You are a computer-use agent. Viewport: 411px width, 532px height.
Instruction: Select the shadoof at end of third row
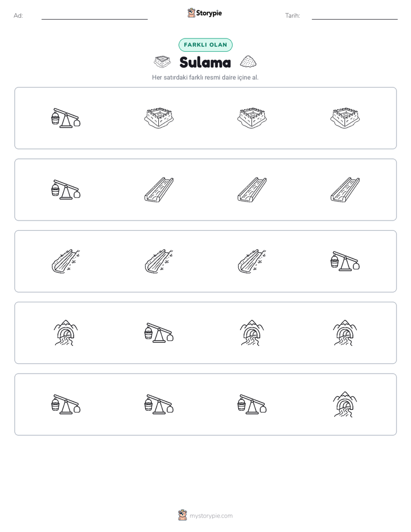pyautogui.click(x=345, y=261)
